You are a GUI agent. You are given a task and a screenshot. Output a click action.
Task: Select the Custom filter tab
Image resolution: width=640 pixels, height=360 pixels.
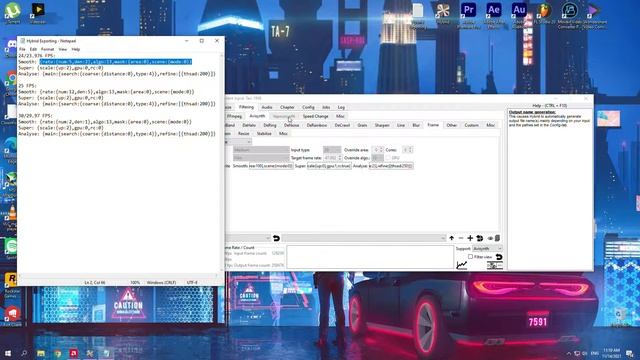point(471,125)
